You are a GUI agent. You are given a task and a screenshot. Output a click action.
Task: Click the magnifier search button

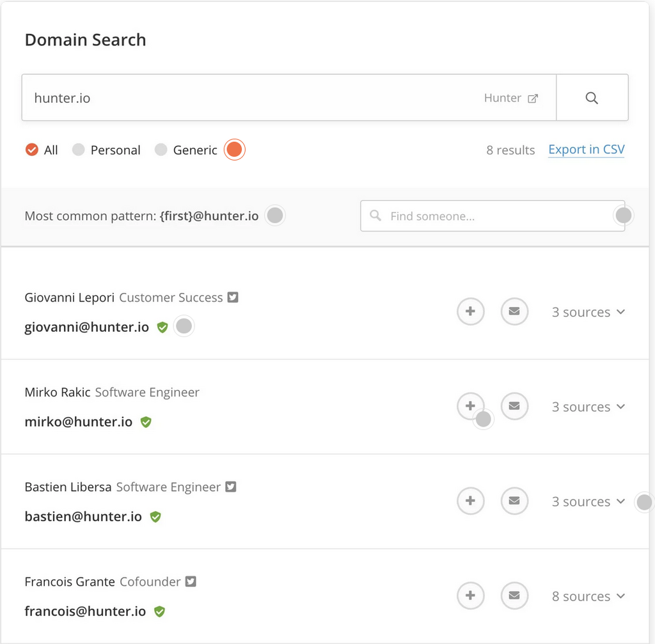[x=592, y=98]
